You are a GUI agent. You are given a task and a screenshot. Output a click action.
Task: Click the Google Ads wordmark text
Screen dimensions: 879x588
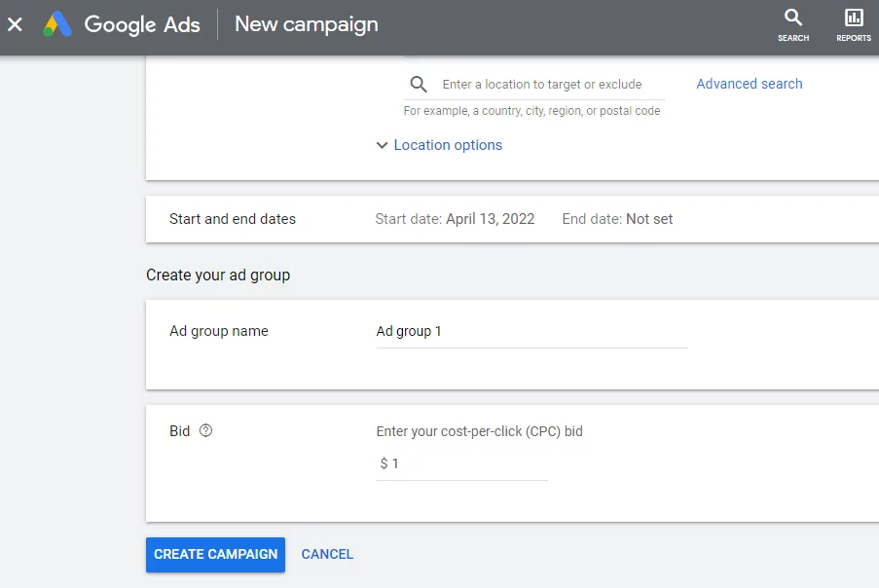[x=142, y=25]
